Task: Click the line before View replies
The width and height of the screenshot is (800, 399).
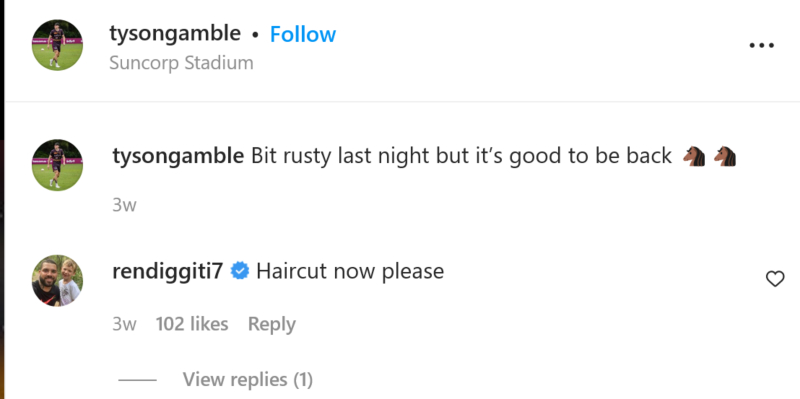Action: pyautogui.click(x=137, y=380)
